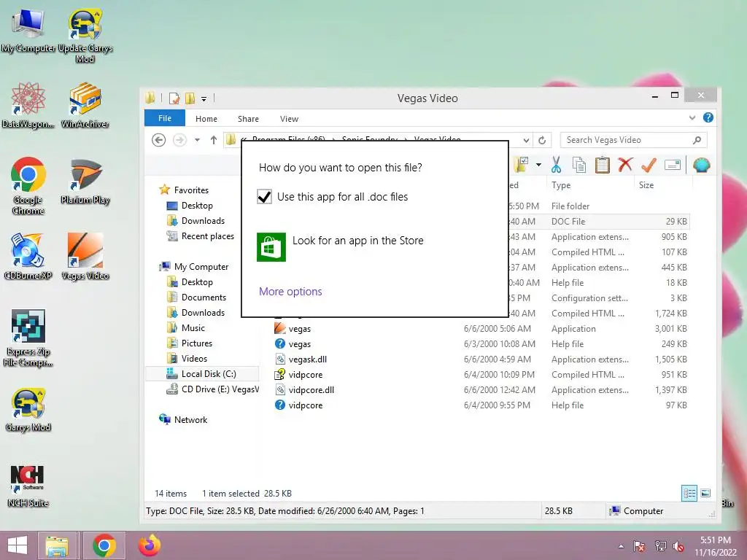Screen dimensions: 747x560
Task: Click the Up one level arrow
Action: pos(214,140)
